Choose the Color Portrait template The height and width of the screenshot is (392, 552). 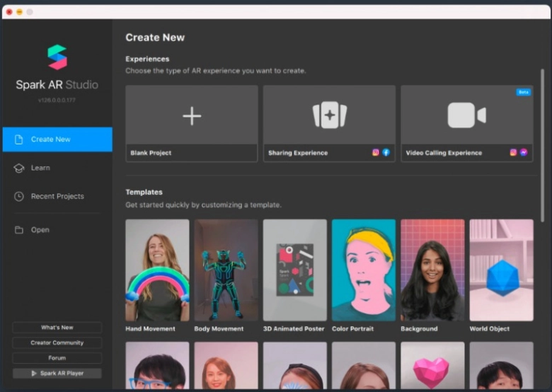click(364, 270)
